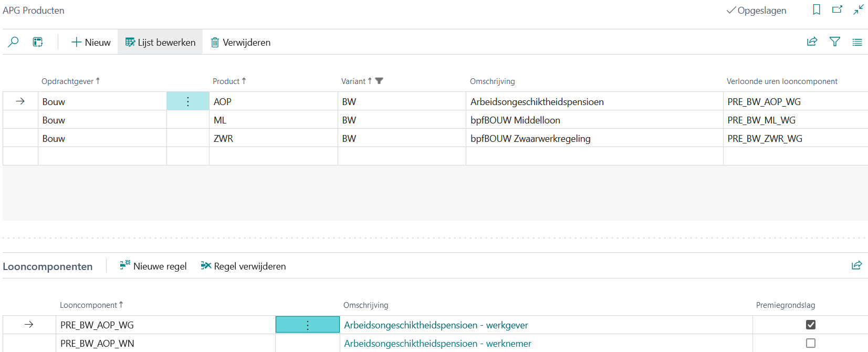The height and width of the screenshot is (352, 868).
Task: Switch layout with list view icon
Action: coord(857,42)
